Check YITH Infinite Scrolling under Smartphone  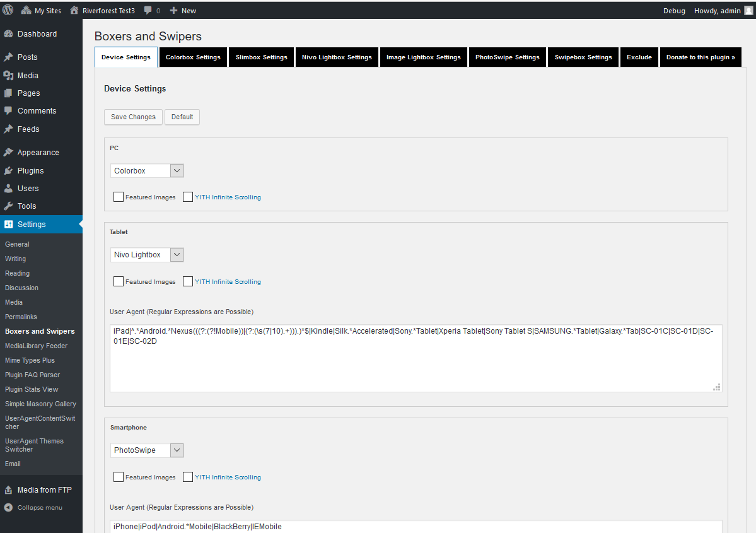(188, 477)
